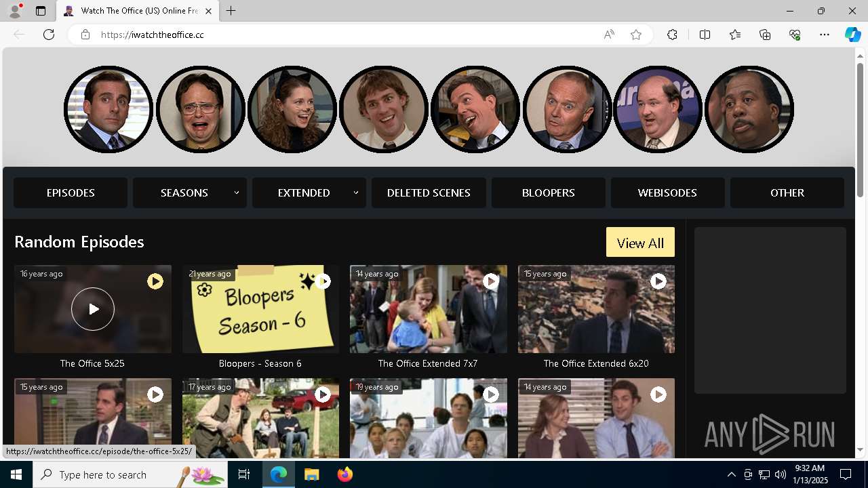868x488 pixels.
Task: Click Stanley character portrait
Action: pyautogui.click(x=749, y=109)
